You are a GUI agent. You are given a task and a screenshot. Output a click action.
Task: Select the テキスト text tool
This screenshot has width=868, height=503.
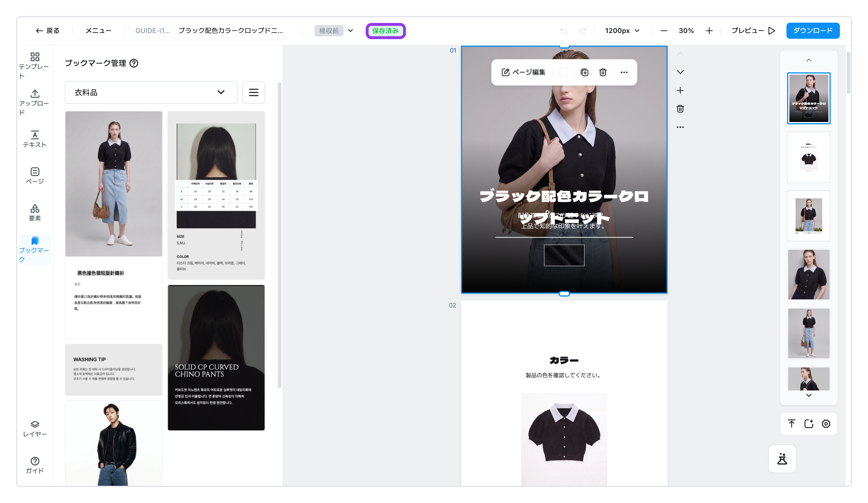coord(35,139)
